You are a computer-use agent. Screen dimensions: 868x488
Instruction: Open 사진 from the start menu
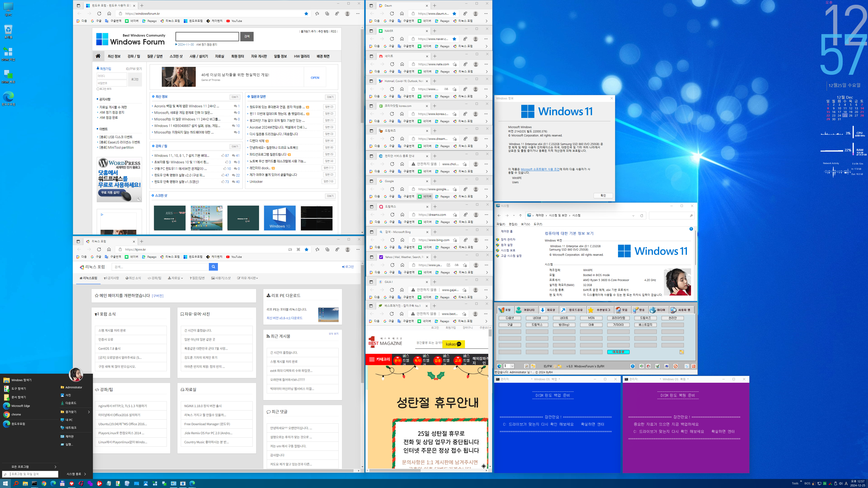tap(68, 395)
